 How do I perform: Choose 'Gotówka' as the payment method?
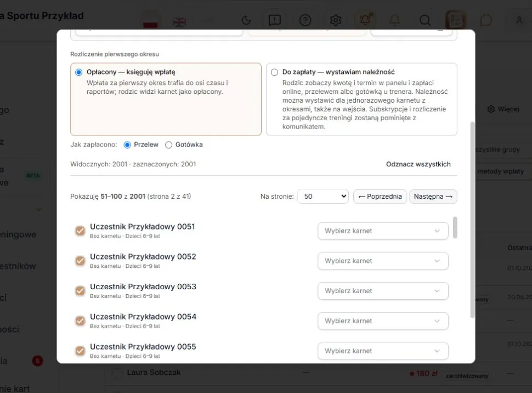coord(168,145)
